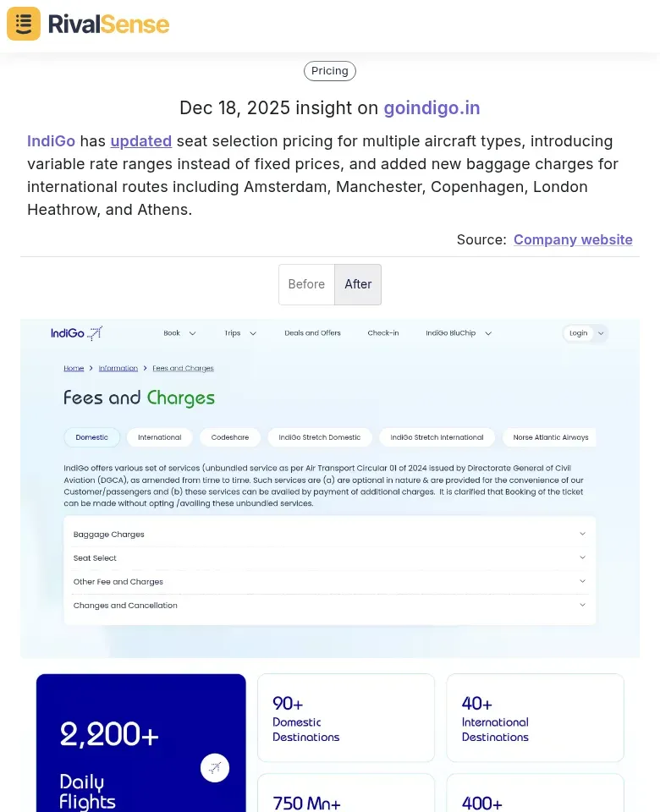Viewport: 660px width, 812px height.
Task: Open the goindigo.in link
Action: [432, 107]
